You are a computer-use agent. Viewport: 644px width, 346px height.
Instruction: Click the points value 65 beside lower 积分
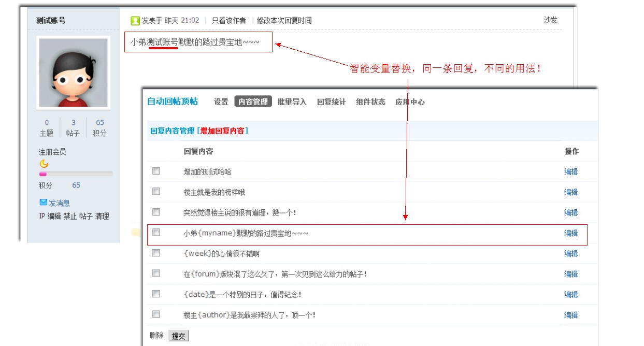pyautogui.click(x=76, y=185)
